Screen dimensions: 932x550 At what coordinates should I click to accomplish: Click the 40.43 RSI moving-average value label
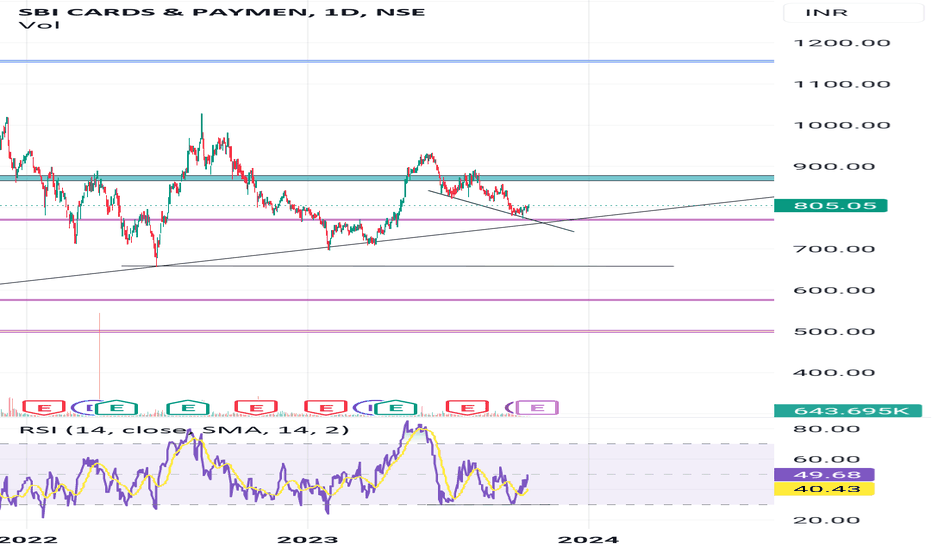[x=824, y=489]
